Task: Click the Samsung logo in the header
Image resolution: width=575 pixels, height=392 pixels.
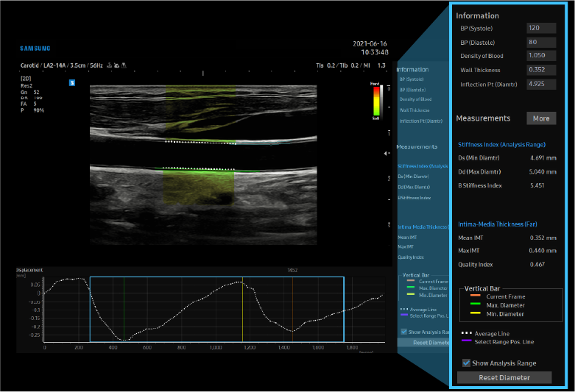Action: pos(35,49)
